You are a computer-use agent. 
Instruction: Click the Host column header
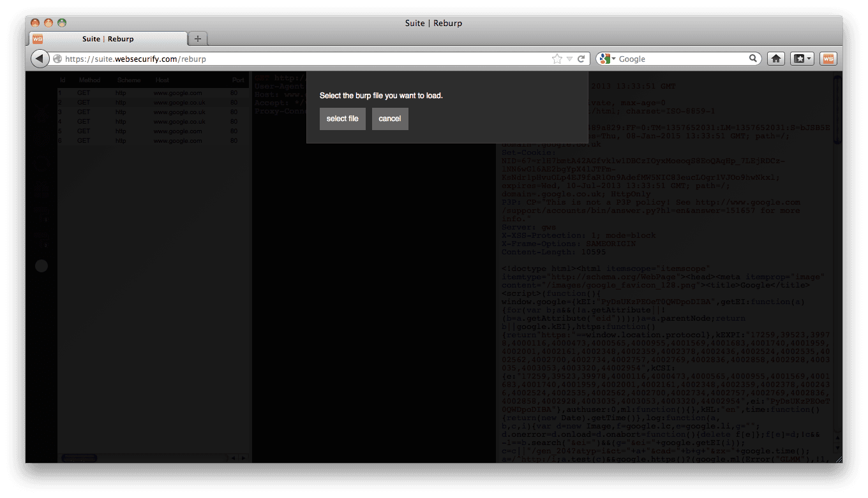tap(162, 80)
